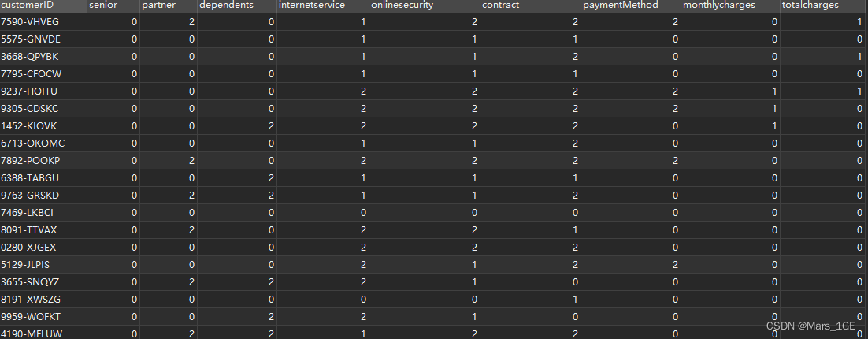Viewport: 868px width, 339px height.
Task: Click the contract value in row 8091-TTVAX
Action: (x=531, y=230)
